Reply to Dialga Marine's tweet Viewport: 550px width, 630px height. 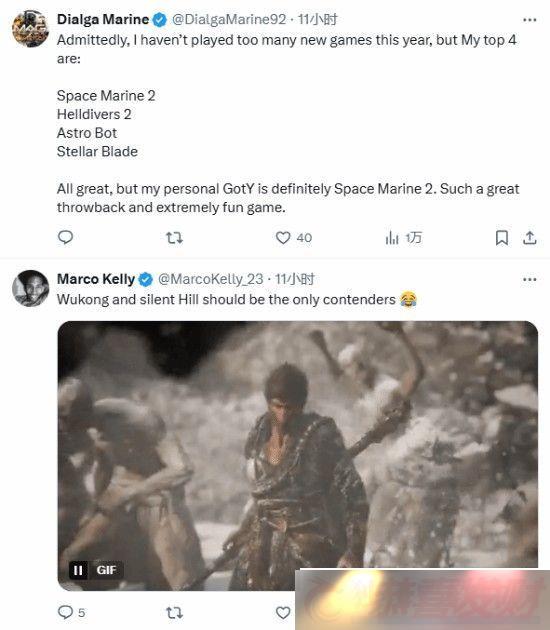point(65,237)
